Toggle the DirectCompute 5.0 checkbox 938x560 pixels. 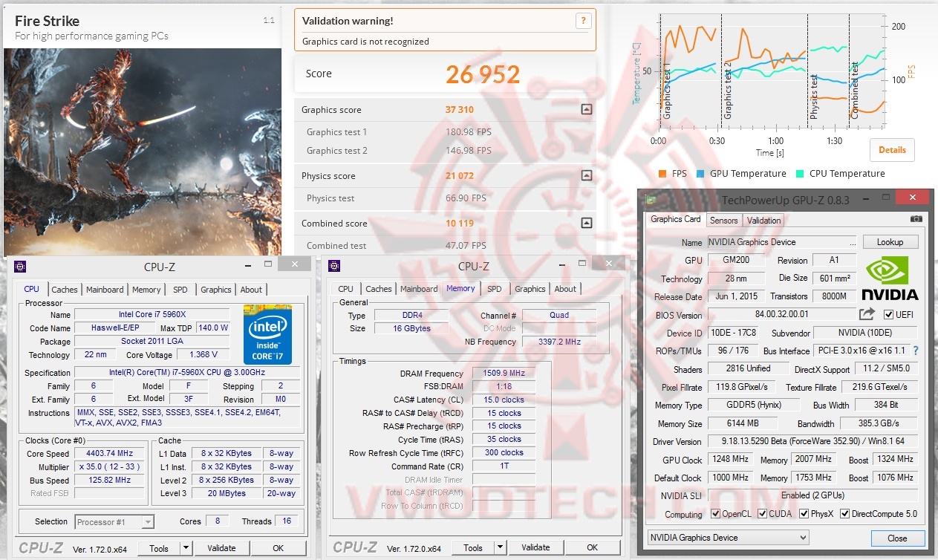845,514
